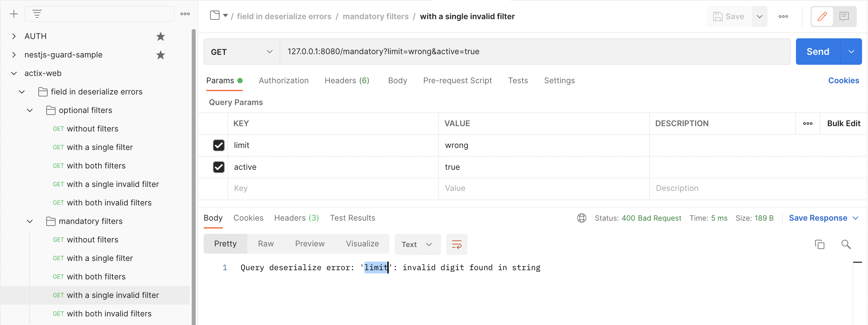
Task: Collapse the field in deserialize errors folder
Action: [22, 92]
